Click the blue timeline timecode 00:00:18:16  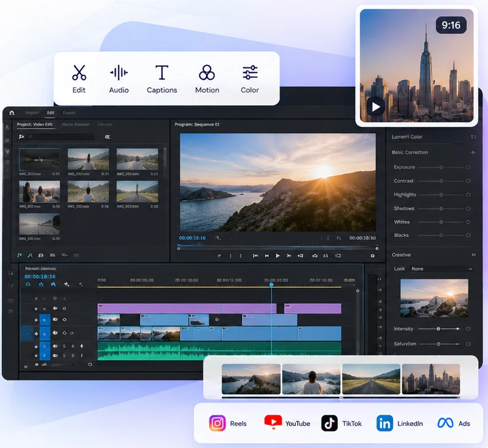pos(40,276)
